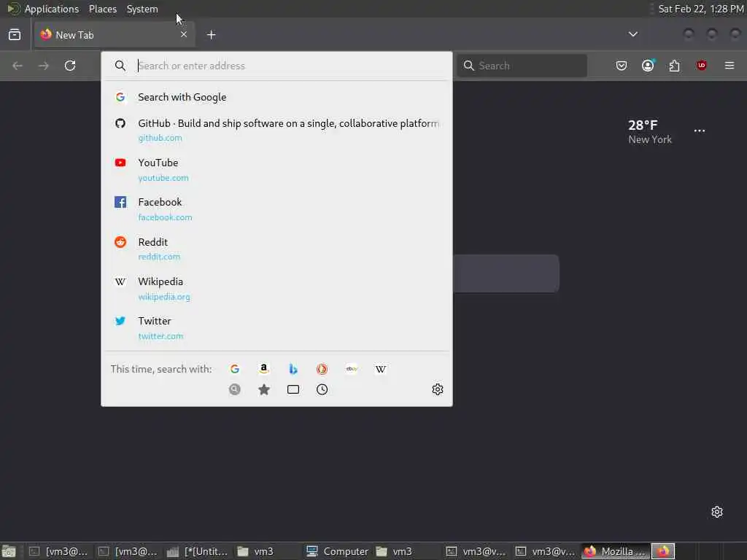Click the date and time clock

[x=701, y=9]
